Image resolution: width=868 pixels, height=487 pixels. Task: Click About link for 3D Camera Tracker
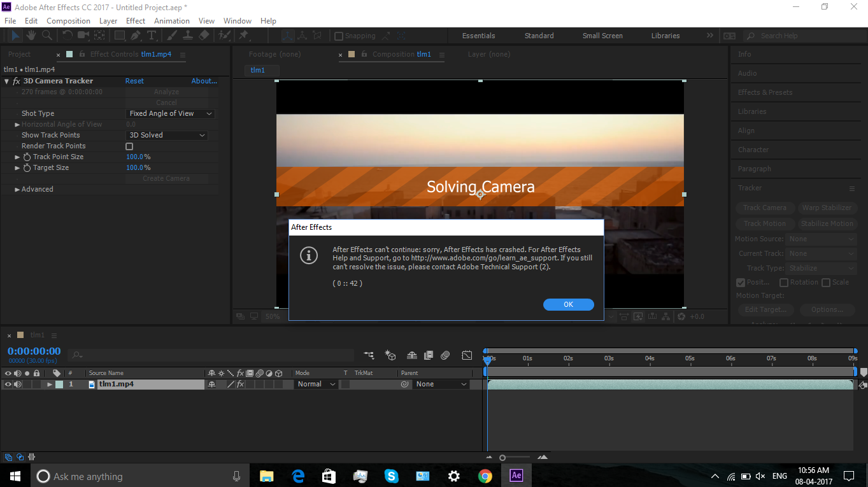tap(204, 81)
